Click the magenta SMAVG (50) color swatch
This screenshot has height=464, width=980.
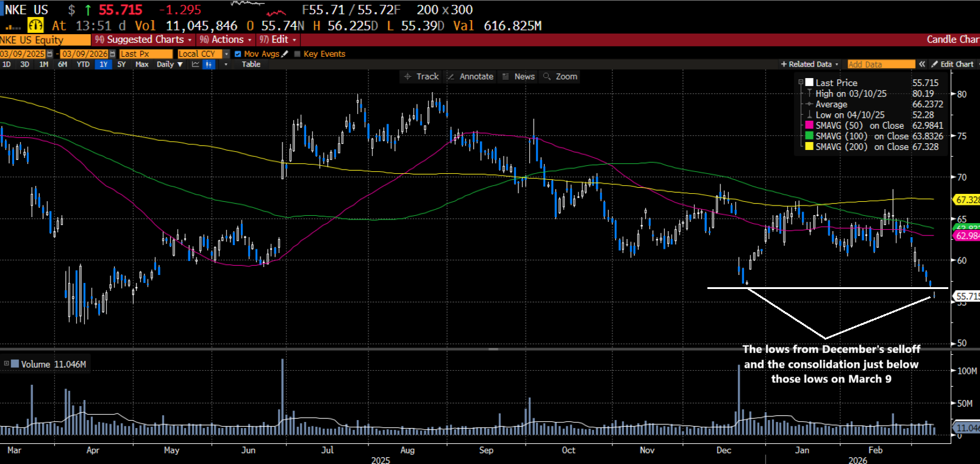809,126
